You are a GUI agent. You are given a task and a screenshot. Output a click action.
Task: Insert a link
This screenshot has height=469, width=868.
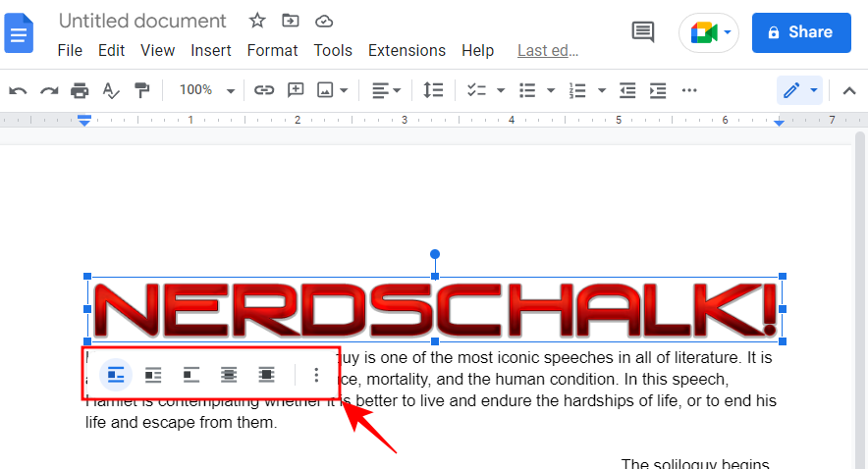click(264, 90)
